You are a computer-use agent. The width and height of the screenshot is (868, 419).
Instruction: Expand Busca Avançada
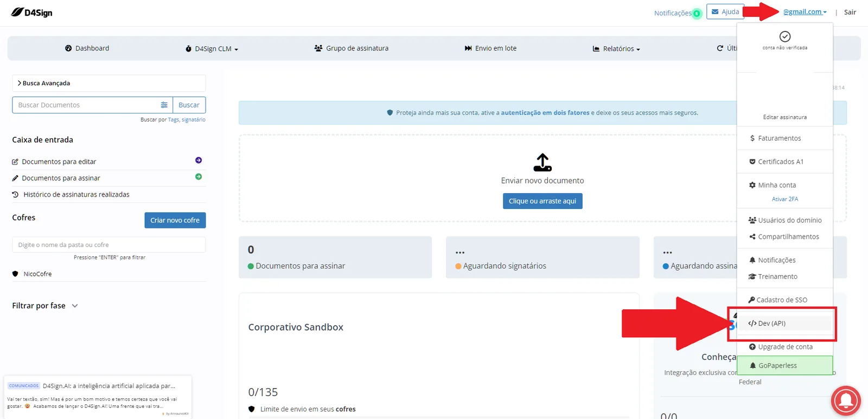(x=108, y=83)
